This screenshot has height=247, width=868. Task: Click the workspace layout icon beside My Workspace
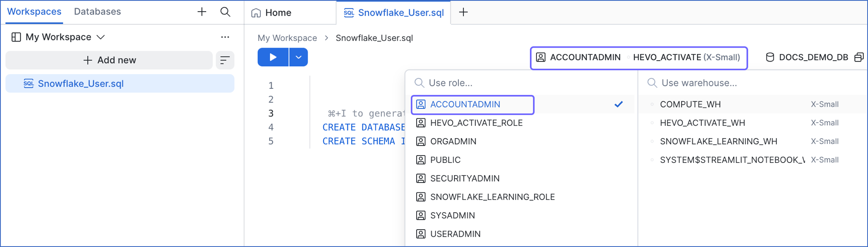pos(16,37)
